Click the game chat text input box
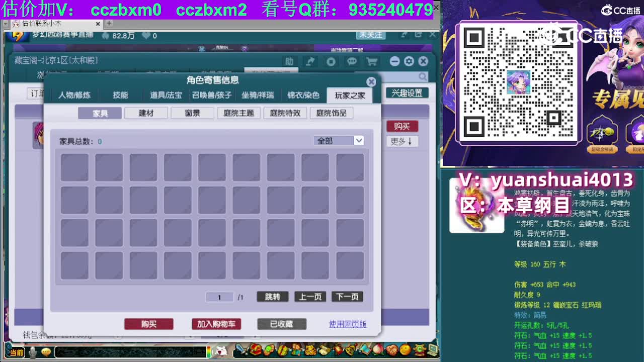The image size is (644, 362). (130, 352)
